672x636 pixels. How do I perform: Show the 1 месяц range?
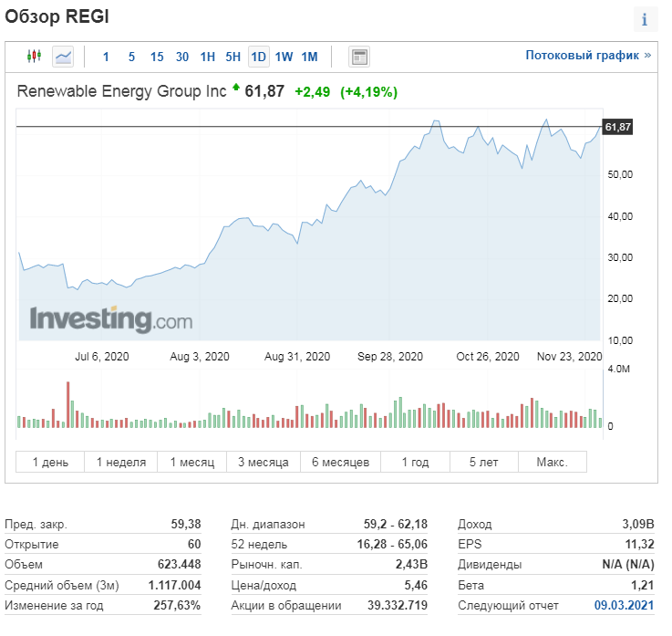[192, 462]
